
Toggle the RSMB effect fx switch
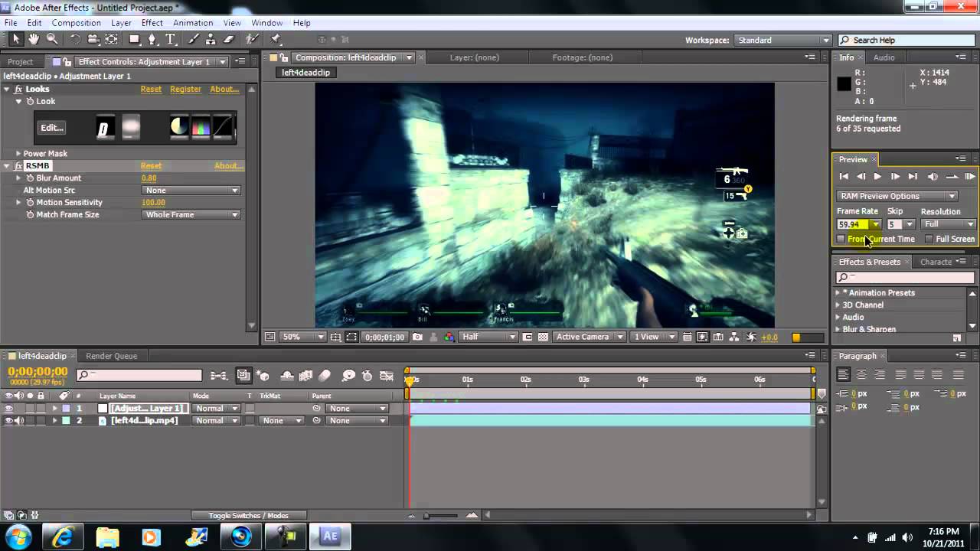tap(19, 166)
